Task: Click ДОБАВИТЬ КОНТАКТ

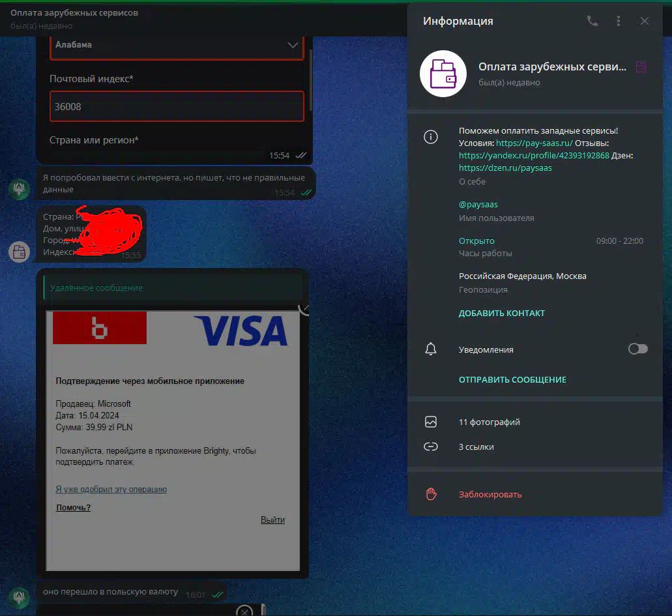Action: tap(502, 314)
